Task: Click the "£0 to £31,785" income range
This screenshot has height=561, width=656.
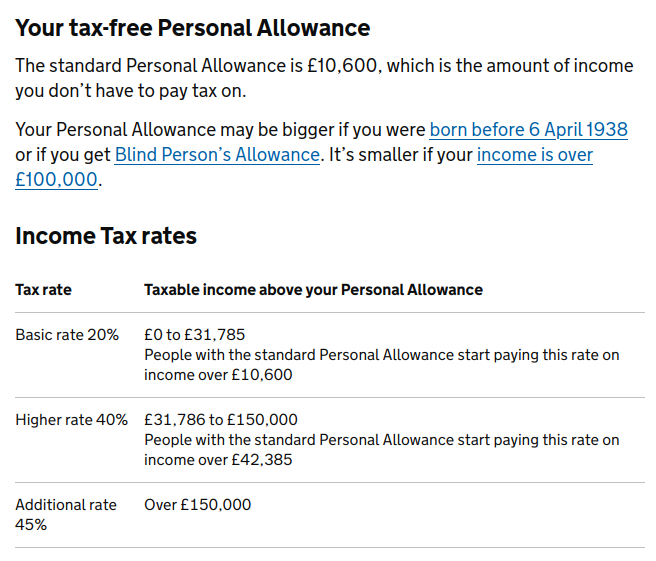Action: pyautogui.click(x=194, y=335)
